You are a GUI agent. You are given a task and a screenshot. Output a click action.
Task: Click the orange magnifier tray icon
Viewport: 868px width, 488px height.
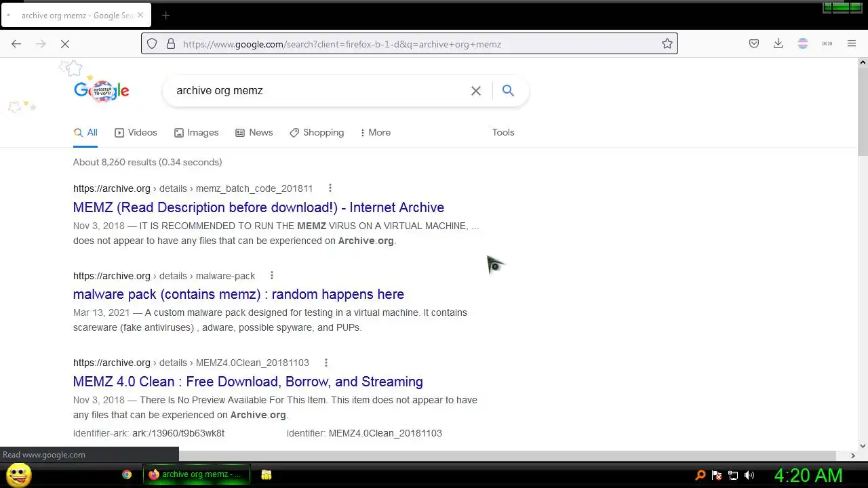pyautogui.click(x=701, y=475)
